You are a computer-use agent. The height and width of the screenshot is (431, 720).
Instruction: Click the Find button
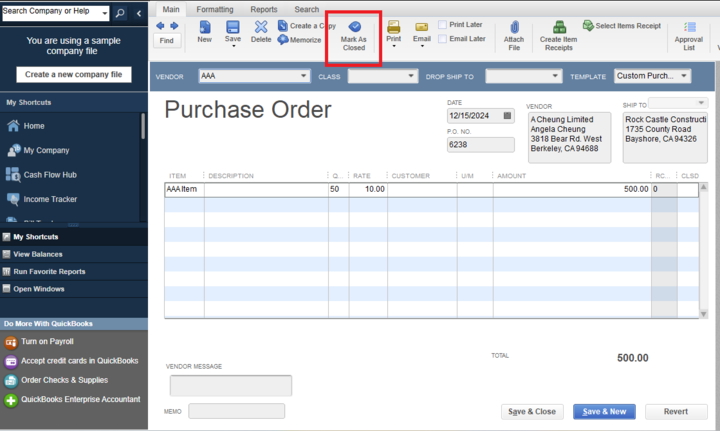pos(167,41)
